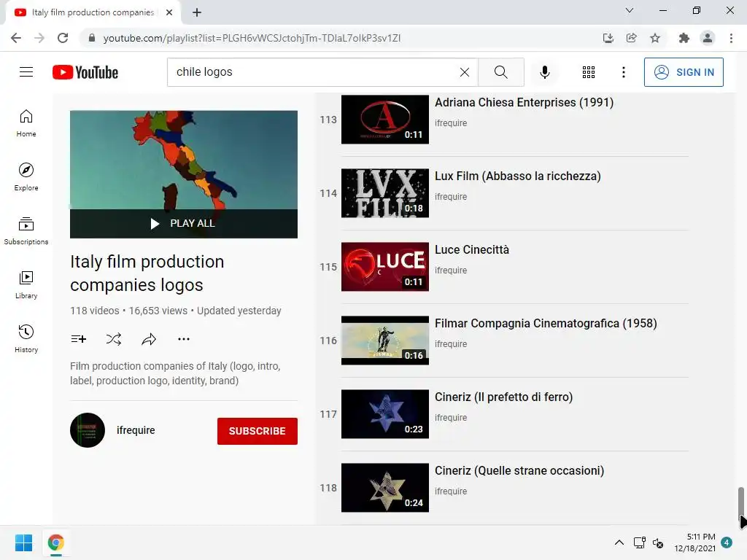Share the playlist via arrow icon
747x560 pixels.
pos(149,339)
